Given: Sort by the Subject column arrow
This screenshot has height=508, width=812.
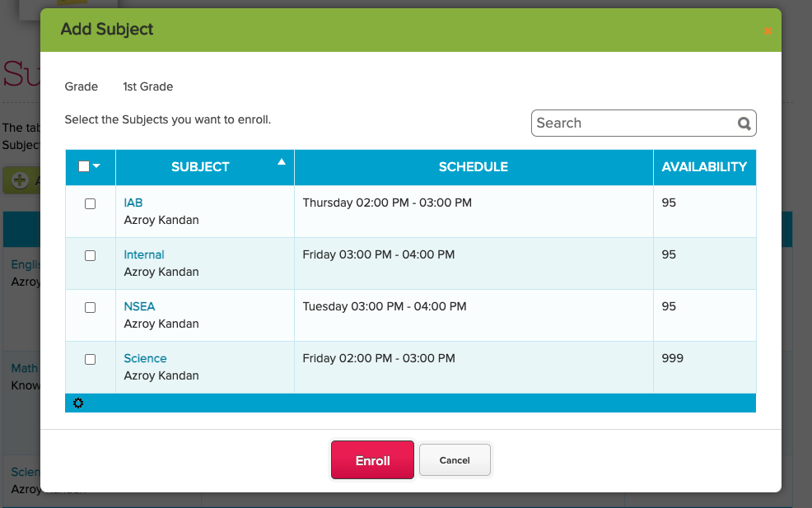Looking at the screenshot, I should coord(281,161).
